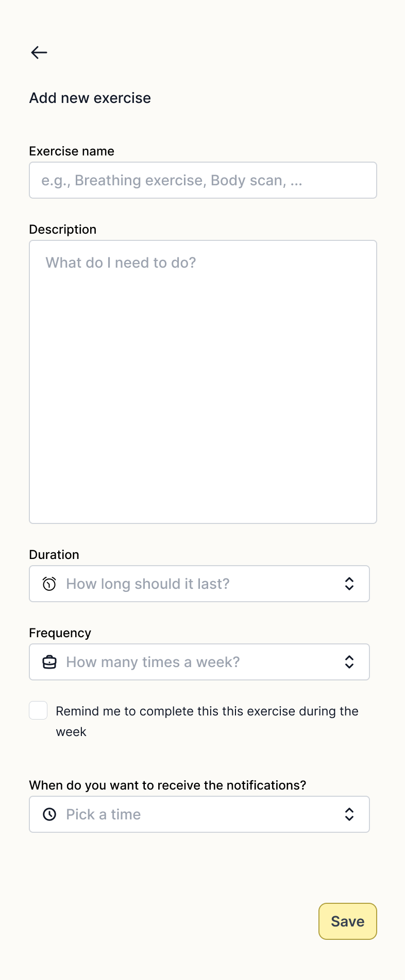The height and width of the screenshot is (980, 405).
Task: Click the Duration label
Action: 54,554
